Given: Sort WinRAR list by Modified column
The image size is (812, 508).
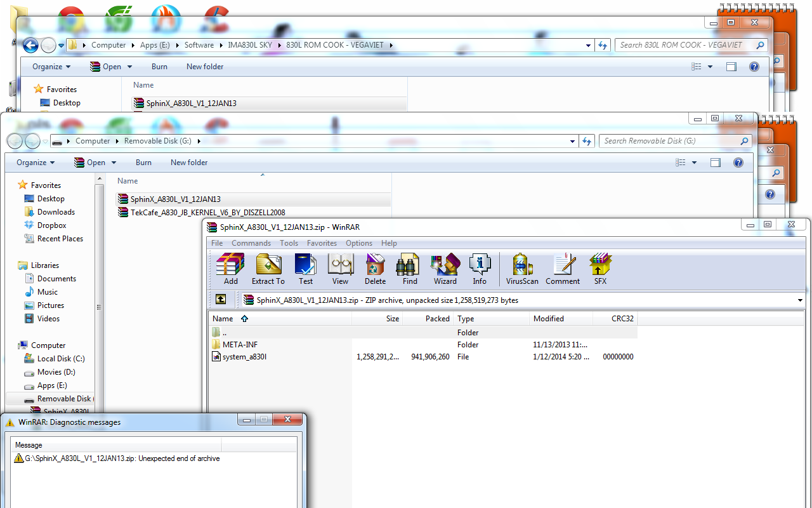Looking at the screenshot, I should coord(561,319).
